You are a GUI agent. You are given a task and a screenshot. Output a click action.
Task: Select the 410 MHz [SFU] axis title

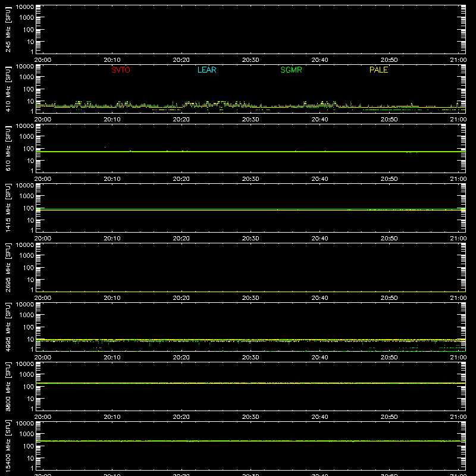[8, 89]
